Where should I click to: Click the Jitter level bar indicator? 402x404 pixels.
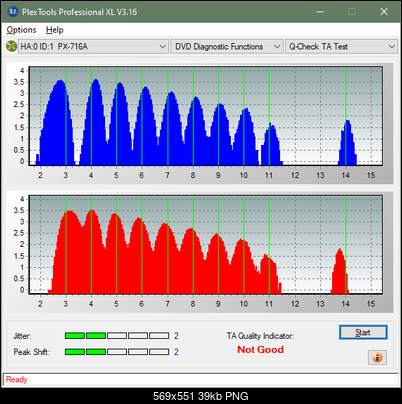click(117, 336)
